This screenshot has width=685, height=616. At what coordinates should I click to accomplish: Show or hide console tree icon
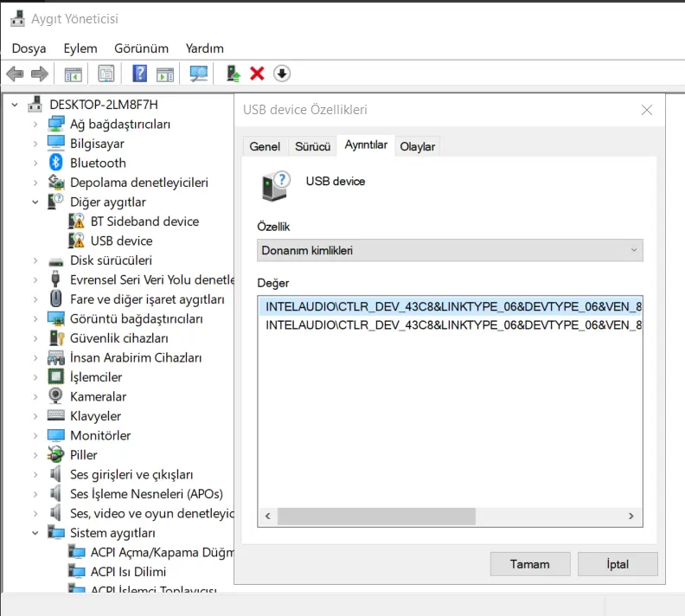[73, 74]
